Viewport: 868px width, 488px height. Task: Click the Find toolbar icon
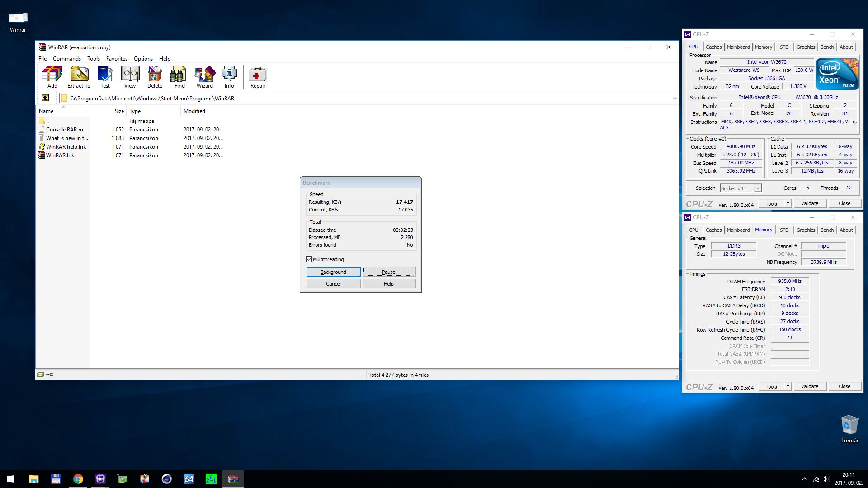click(179, 77)
